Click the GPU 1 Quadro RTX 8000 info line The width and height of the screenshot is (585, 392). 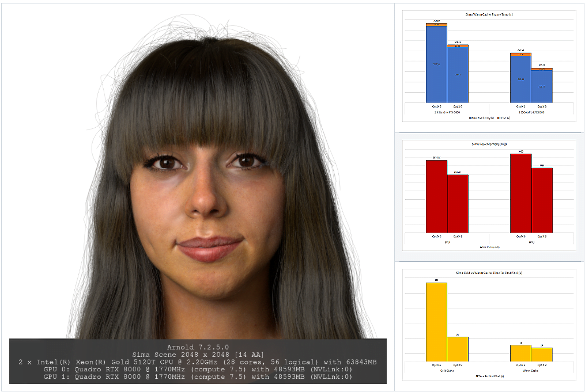point(198,376)
